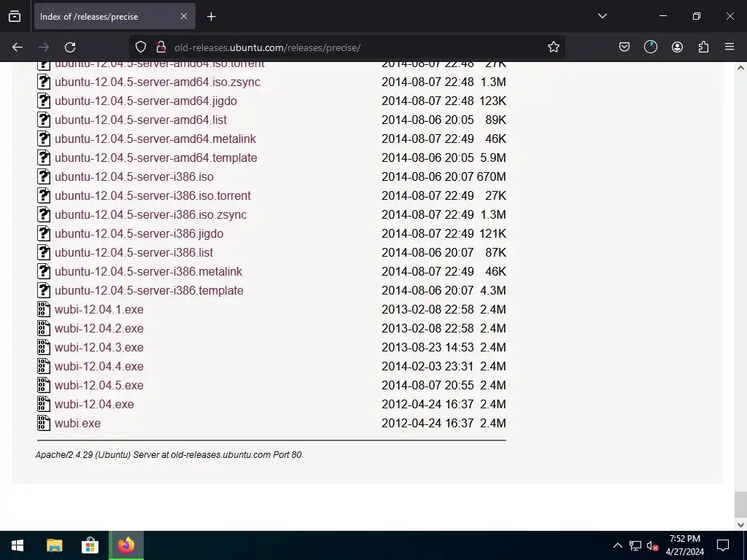The width and height of the screenshot is (747, 560).
Task: Open ubuntu-12.04.5-server-amd64.jigdo link
Action: pos(145,101)
